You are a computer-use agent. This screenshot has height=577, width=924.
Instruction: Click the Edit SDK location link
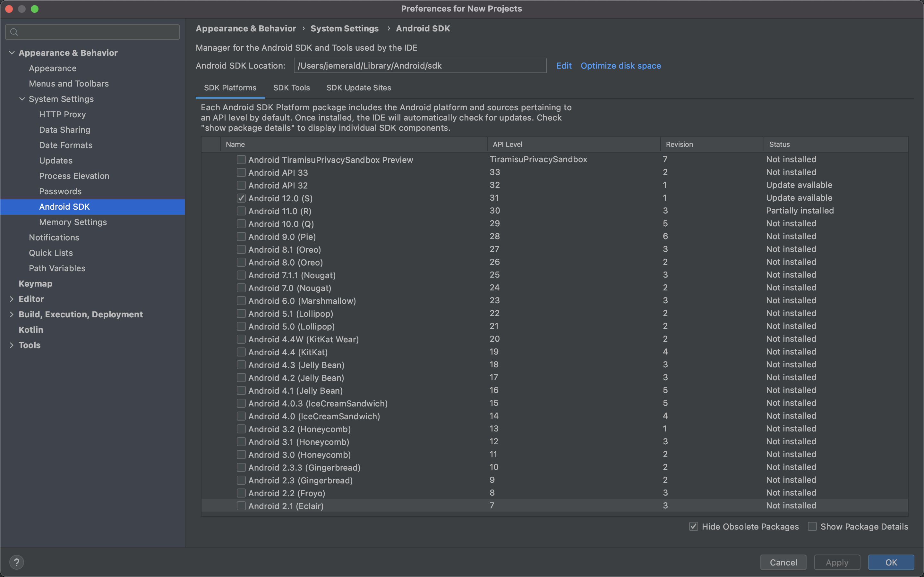click(564, 66)
